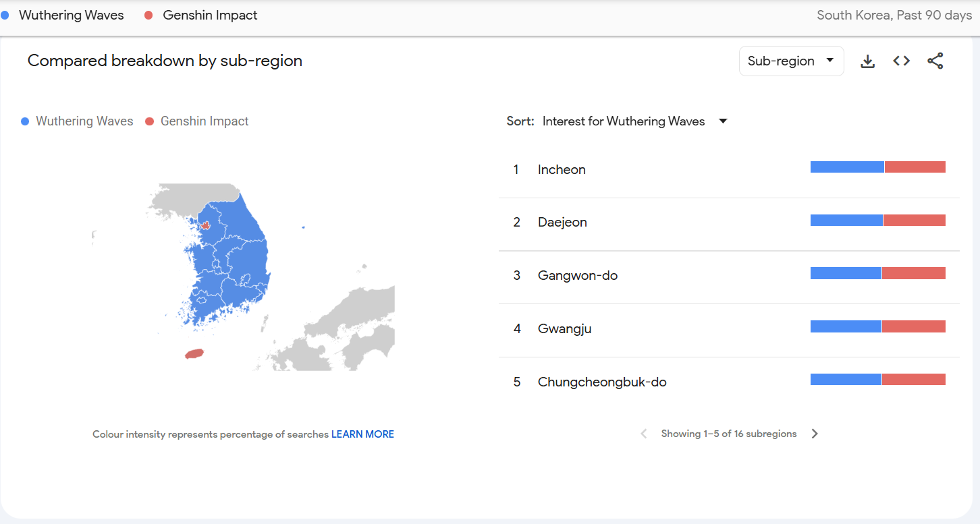The image size is (980, 524).
Task: Click the red dot in map legend
Action: click(x=149, y=121)
